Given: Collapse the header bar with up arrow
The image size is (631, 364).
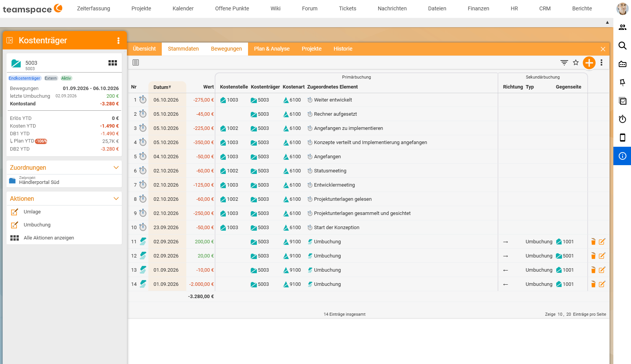Looking at the screenshot, I should (607, 22).
